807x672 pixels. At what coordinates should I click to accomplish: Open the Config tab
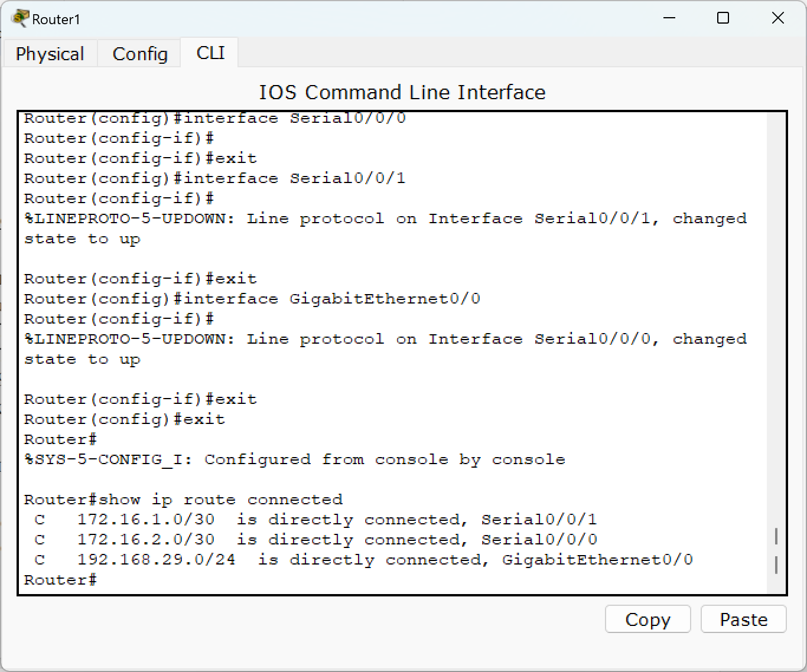[139, 54]
